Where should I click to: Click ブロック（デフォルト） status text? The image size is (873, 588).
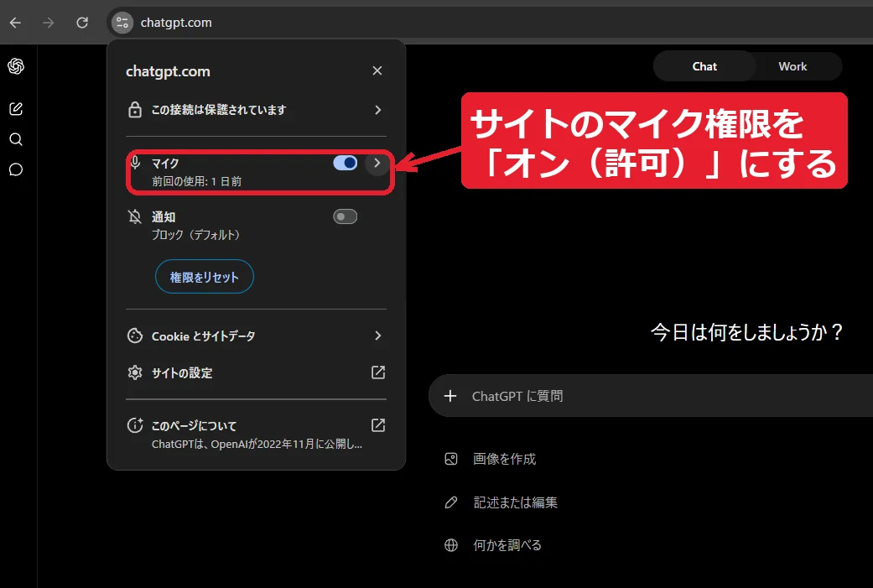196,235
